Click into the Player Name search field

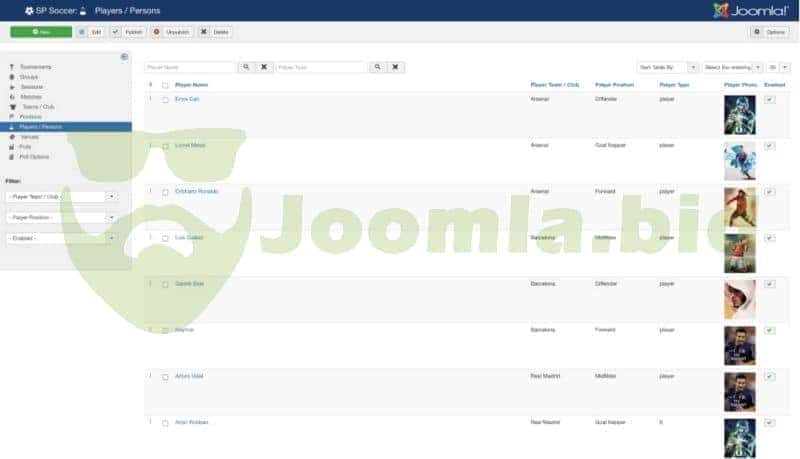click(190, 67)
